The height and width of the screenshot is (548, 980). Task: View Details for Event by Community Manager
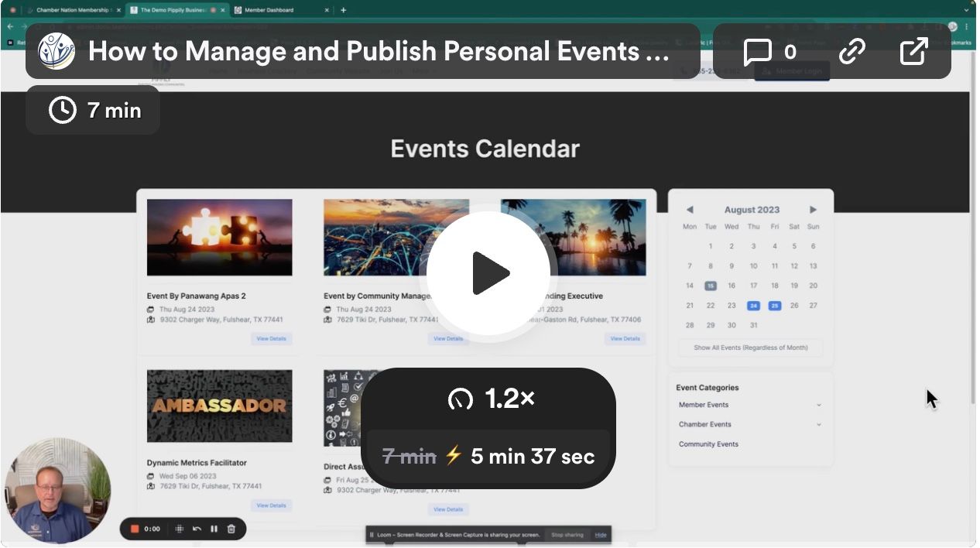coord(448,338)
